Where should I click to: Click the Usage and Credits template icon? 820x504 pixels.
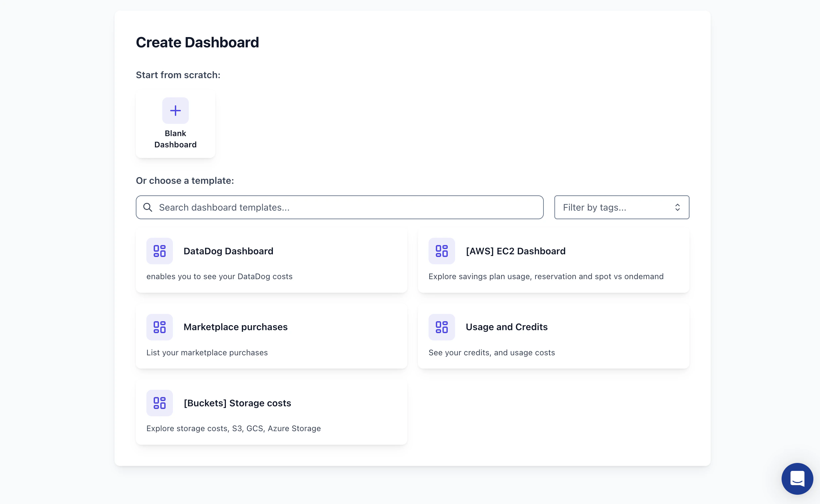point(442,327)
